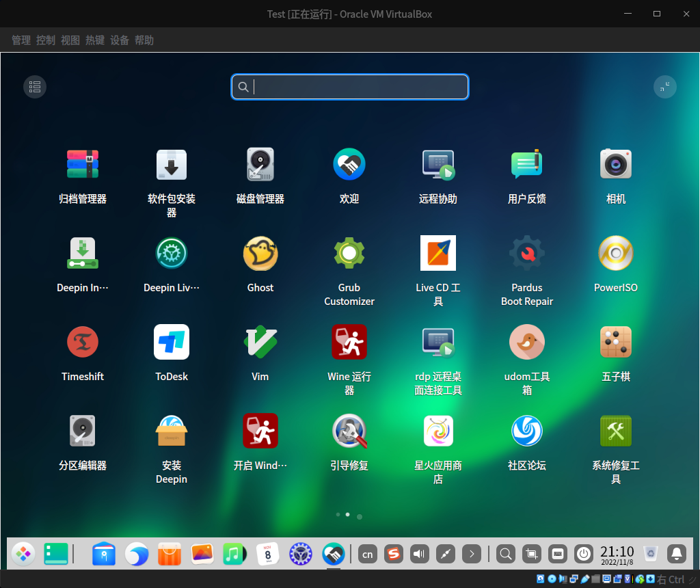
Task: Open file manager from dock
Action: (104, 554)
